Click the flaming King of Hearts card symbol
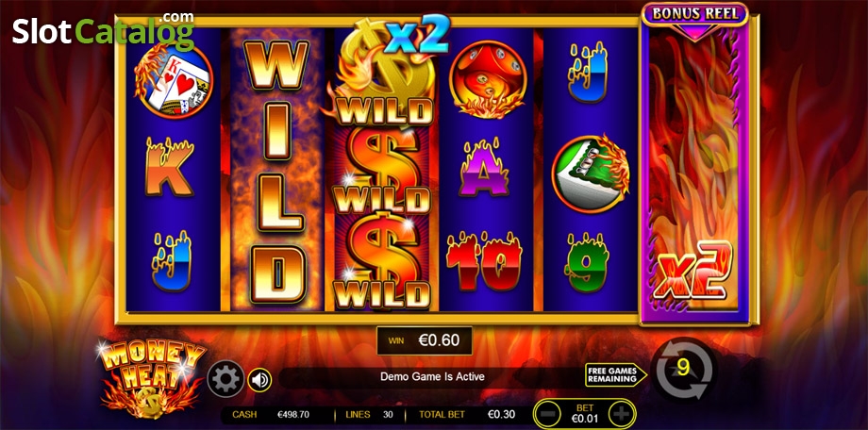Viewport: 868px width, 430px height. [174, 81]
